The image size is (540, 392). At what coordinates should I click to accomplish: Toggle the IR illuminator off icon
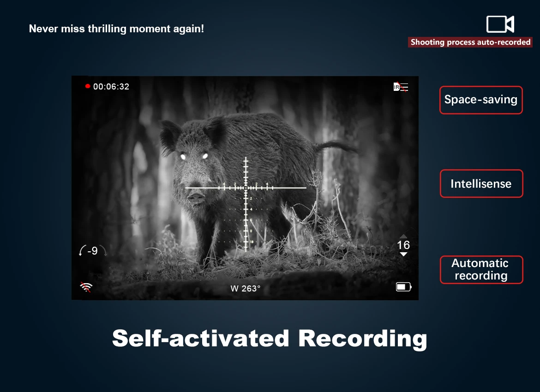pyautogui.click(x=401, y=87)
